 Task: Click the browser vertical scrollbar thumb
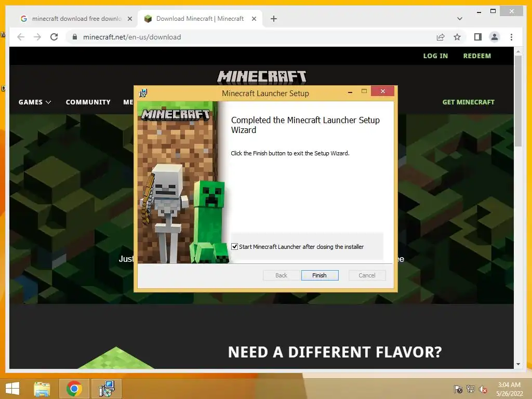[x=518, y=101]
